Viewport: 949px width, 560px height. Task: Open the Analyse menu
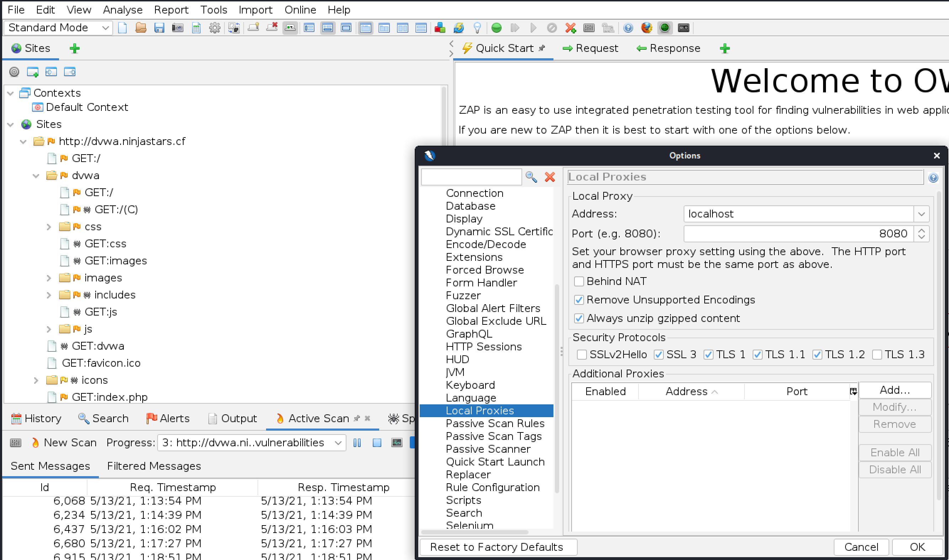pyautogui.click(x=122, y=10)
